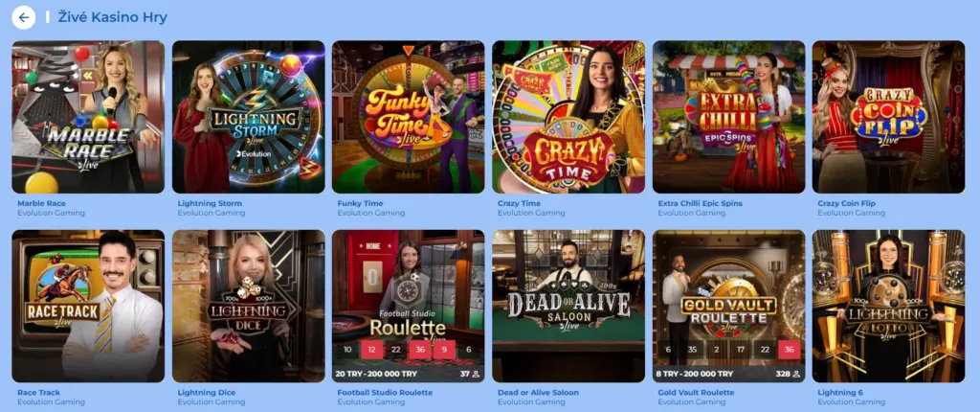980x412 pixels.
Task: Open the Football Studio Roulette thumbnail
Action: point(408,307)
